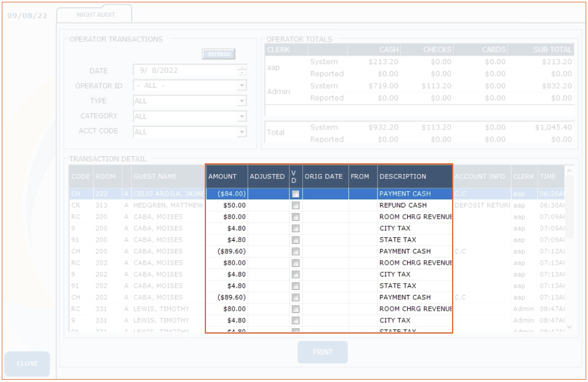Screen dimensions: 588x382
Task: Click the REFRESH button
Action: point(219,54)
